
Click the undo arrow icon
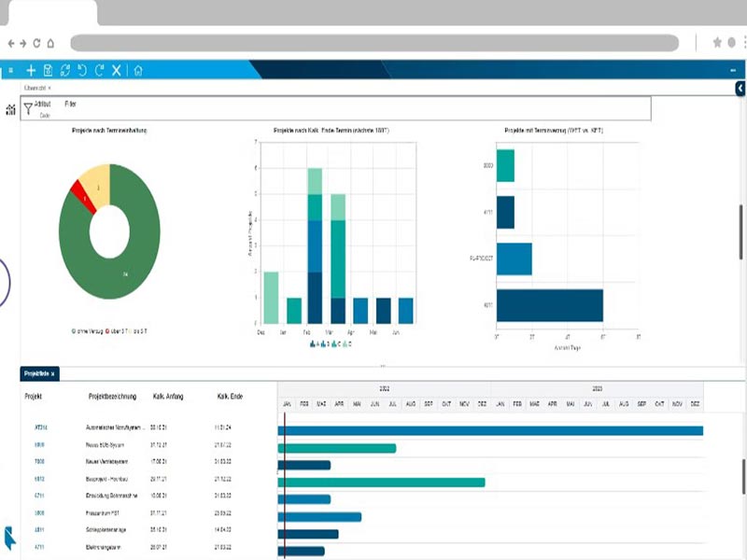[x=82, y=70]
